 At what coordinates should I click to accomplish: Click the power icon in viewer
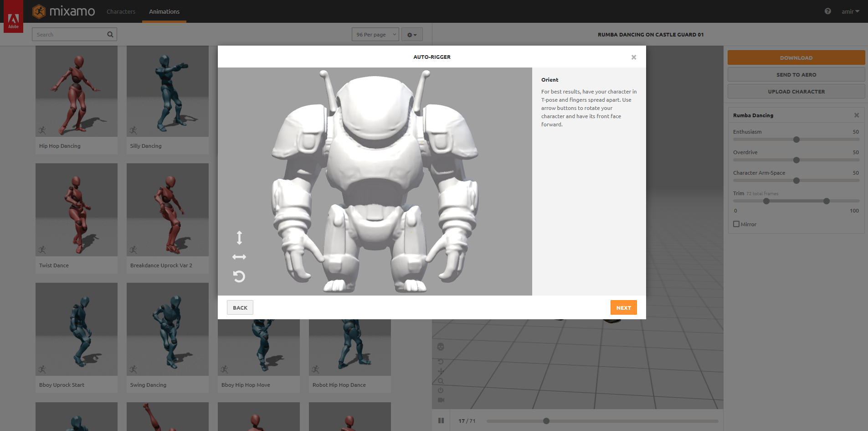pyautogui.click(x=441, y=390)
